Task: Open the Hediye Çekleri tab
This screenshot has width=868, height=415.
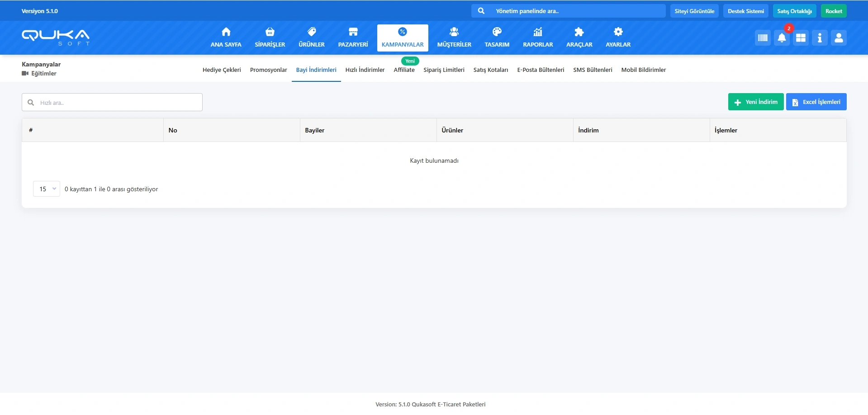Action: point(222,70)
